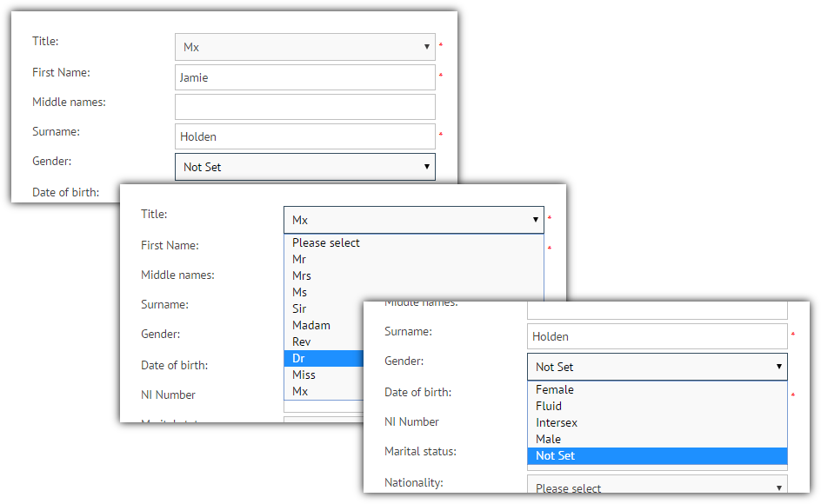Screen dimensions: 821x504
Task: Select highlighted Not Set gender option
Action: 657,456
